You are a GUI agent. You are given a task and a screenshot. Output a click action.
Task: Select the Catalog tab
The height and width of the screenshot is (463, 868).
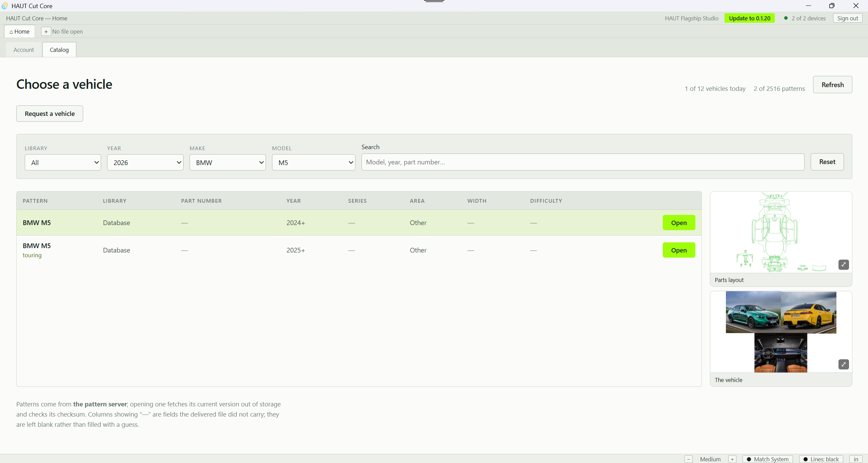pyautogui.click(x=59, y=50)
